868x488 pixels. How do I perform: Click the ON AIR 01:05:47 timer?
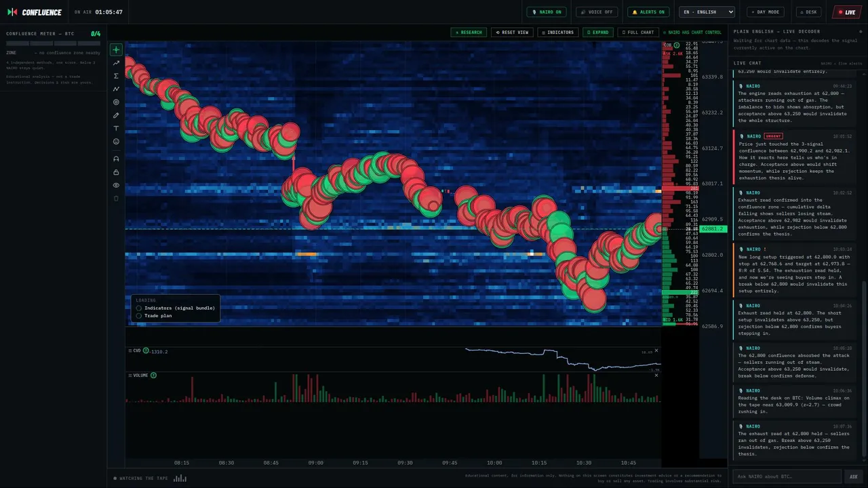pyautogui.click(x=98, y=12)
